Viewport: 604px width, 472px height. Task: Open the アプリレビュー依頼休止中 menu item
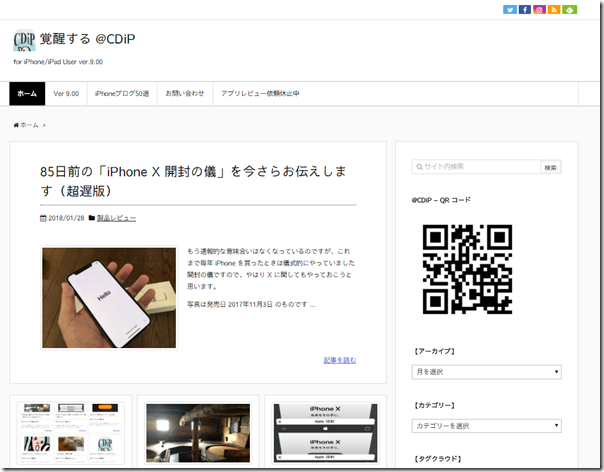coord(260,94)
